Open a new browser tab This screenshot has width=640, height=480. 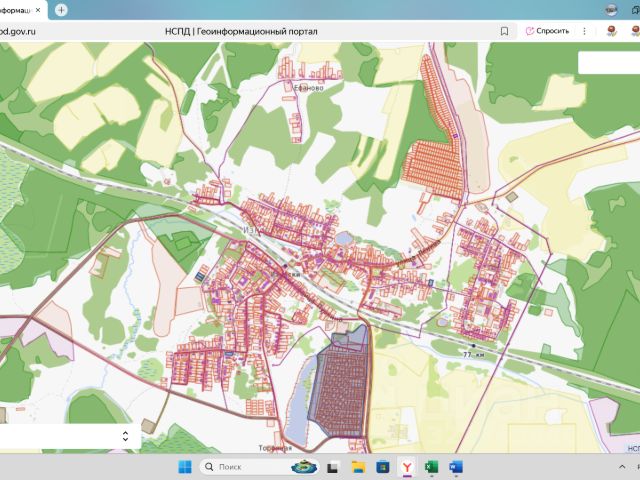tap(62, 9)
